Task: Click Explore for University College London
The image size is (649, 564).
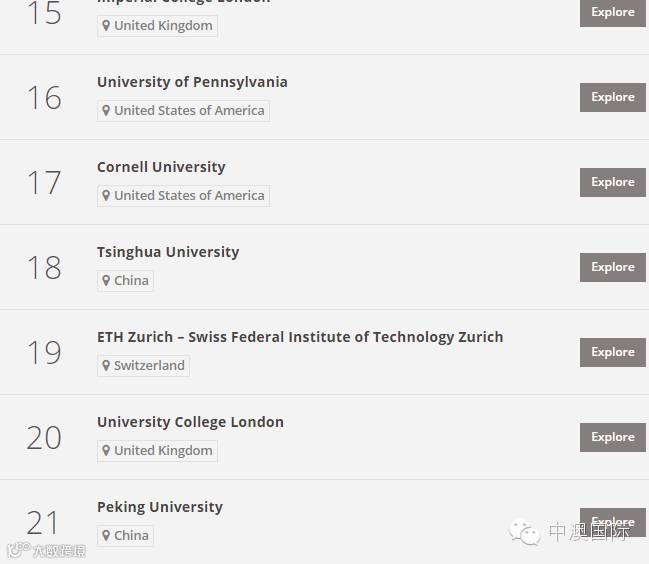Action: 613,437
